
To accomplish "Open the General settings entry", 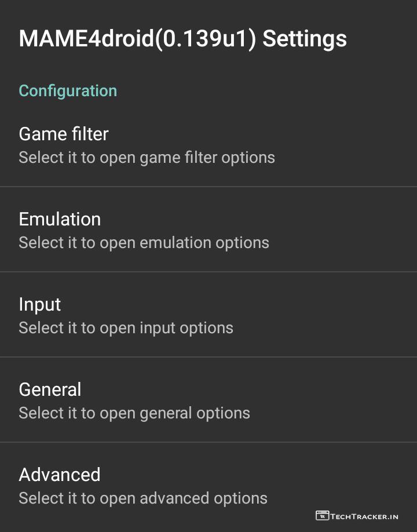I will (x=50, y=390).
